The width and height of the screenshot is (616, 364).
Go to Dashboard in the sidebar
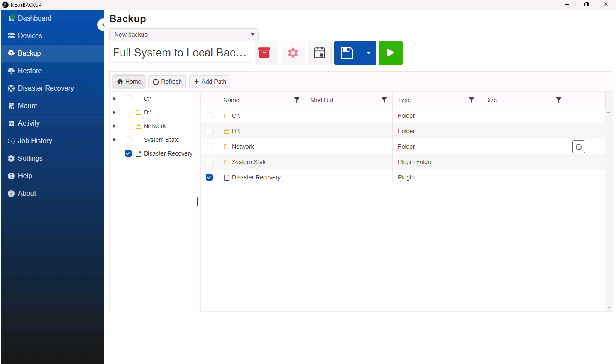coord(52,18)
